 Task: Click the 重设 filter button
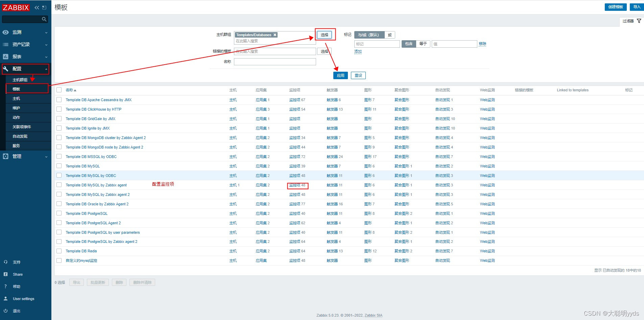point(358,75)
